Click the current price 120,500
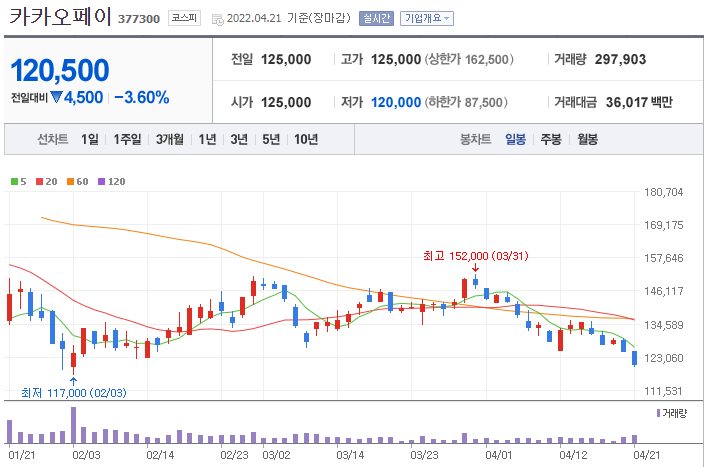 point(60,70)
